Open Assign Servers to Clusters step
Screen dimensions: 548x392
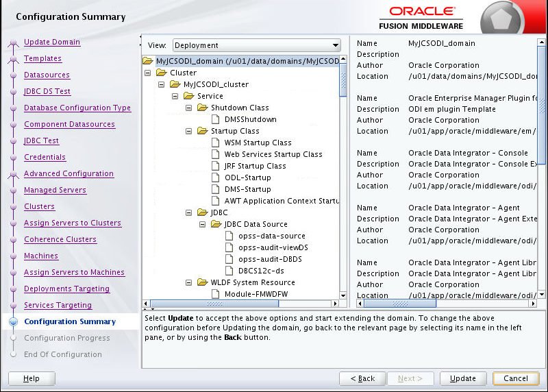pyautogui.click(x=73, y=223)
